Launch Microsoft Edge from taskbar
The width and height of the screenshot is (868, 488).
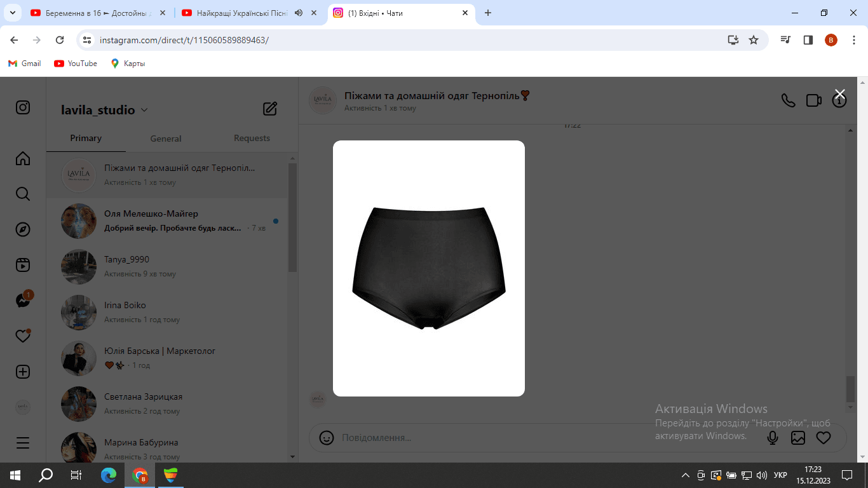point(109,475)
